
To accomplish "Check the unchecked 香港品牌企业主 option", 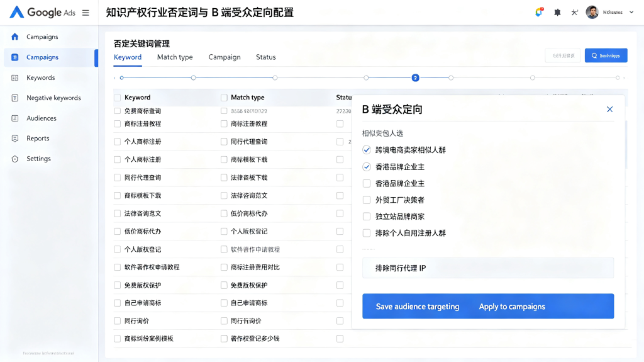I will pyautogui.click(x=367, y=183).
